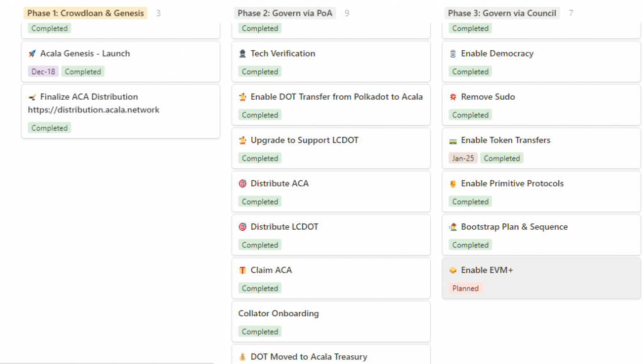Open the Phase 1: Crowdloan & Genesis group
The height and width of the screenshot is (364, 643).
[x=85, y=13]
